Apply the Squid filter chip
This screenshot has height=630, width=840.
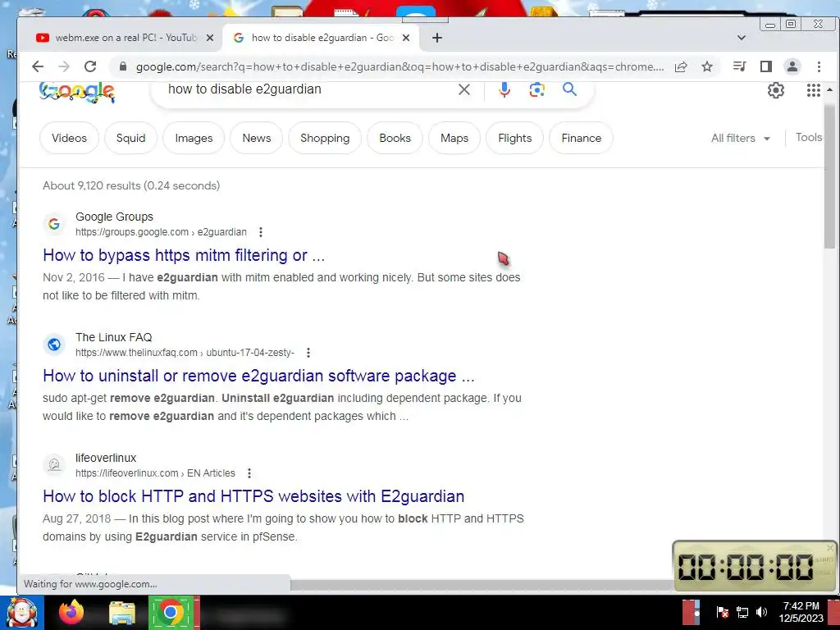(x=130, y=138)
